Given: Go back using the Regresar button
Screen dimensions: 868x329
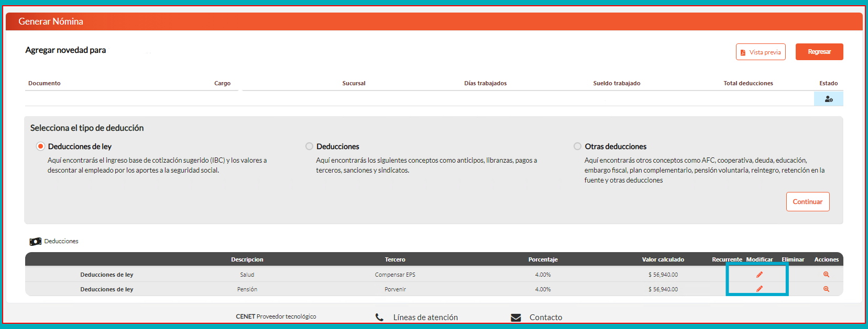Looking at the screenshot, I should click(819, 52).
